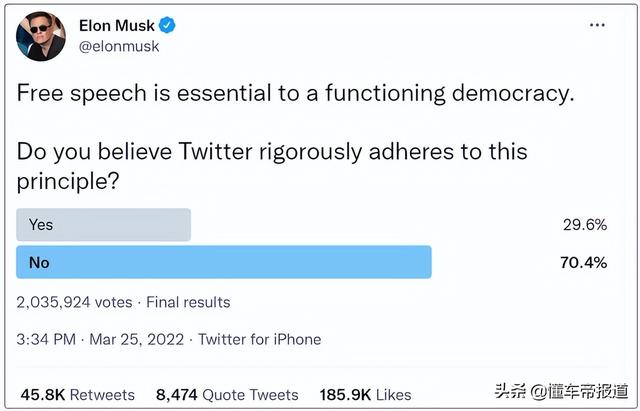Screen dimensions: 640x411
Task: Select the "No" poll result bar
Action: 224,262
